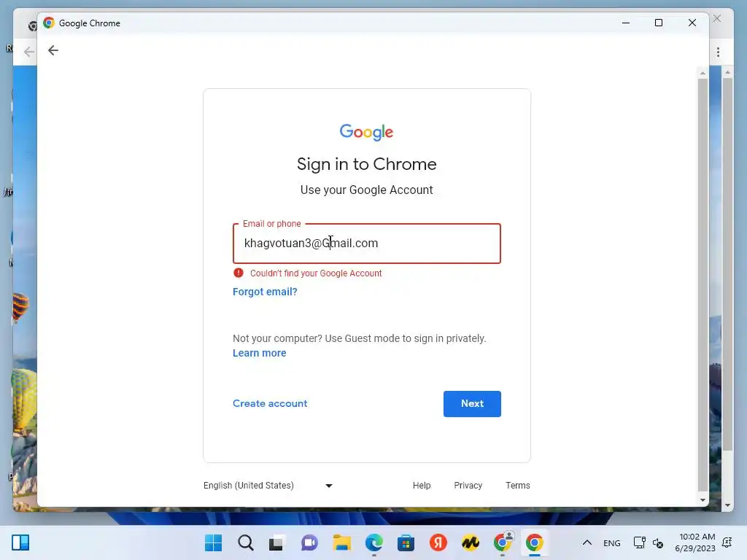The height and width of the screenshot is (560, 747).
Task: Close the Sign in to Chrome window
Action: (692, 23)
